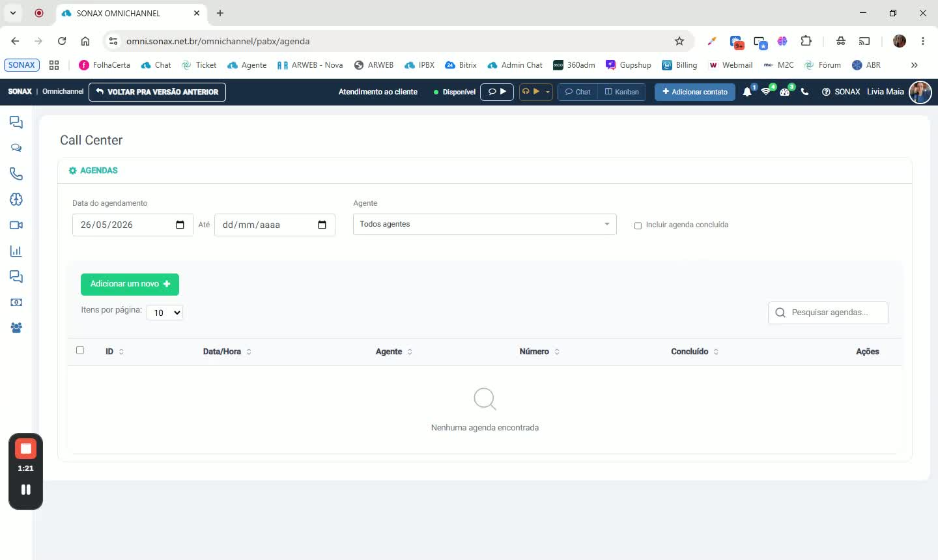The image size is (938, 560).
Task: Open the Chrome tab search dropdown
Action: tap(13, 13)
